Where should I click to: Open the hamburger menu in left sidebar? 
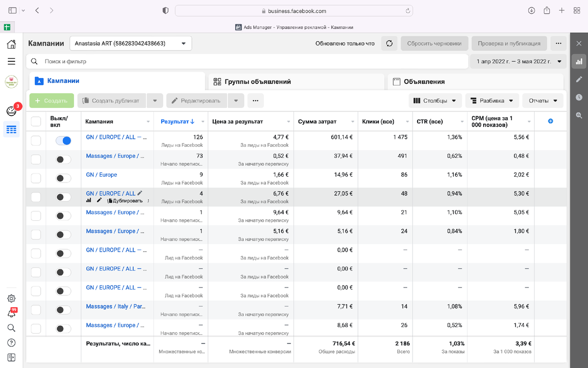tap(11, 61)
